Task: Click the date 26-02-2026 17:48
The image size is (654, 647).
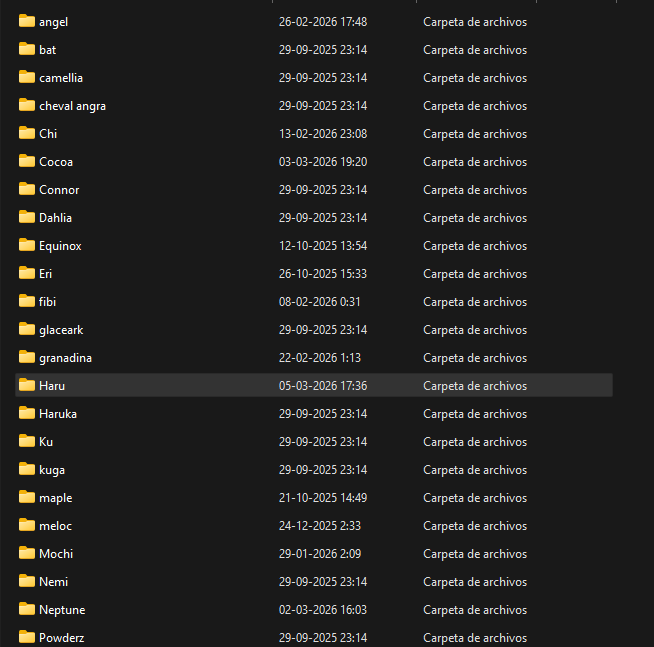Action: (x=323, y=22)
